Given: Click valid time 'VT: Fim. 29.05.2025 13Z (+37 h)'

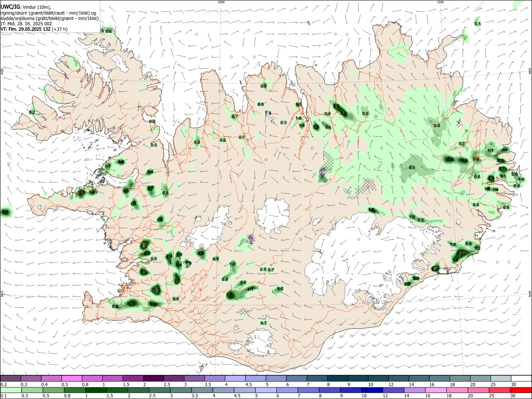Looking at the screenshot, I should point(34,29).
